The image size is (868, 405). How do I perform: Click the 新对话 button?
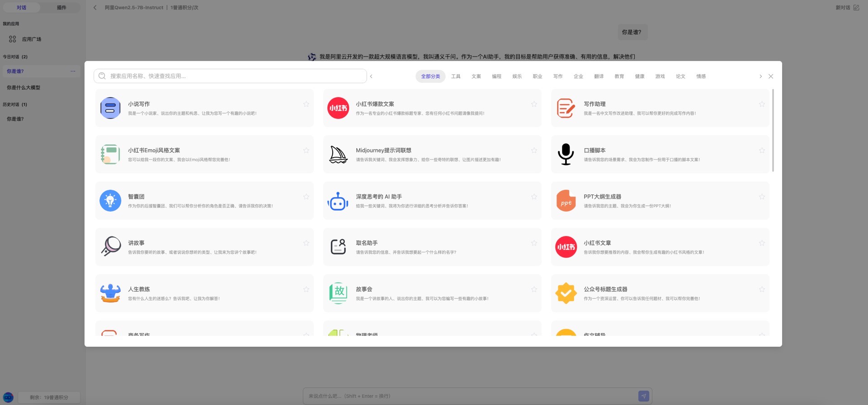[x=847, y=8]
